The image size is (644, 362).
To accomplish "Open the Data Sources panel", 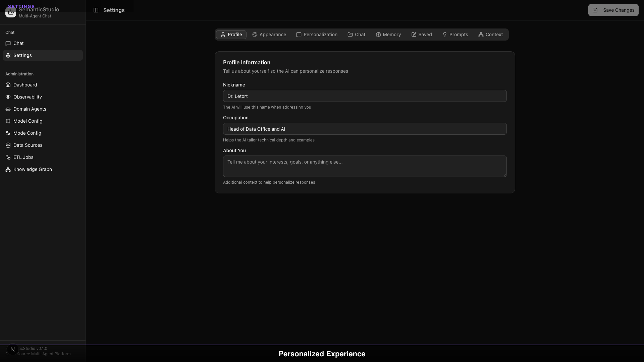I will [x=28, y=145].
